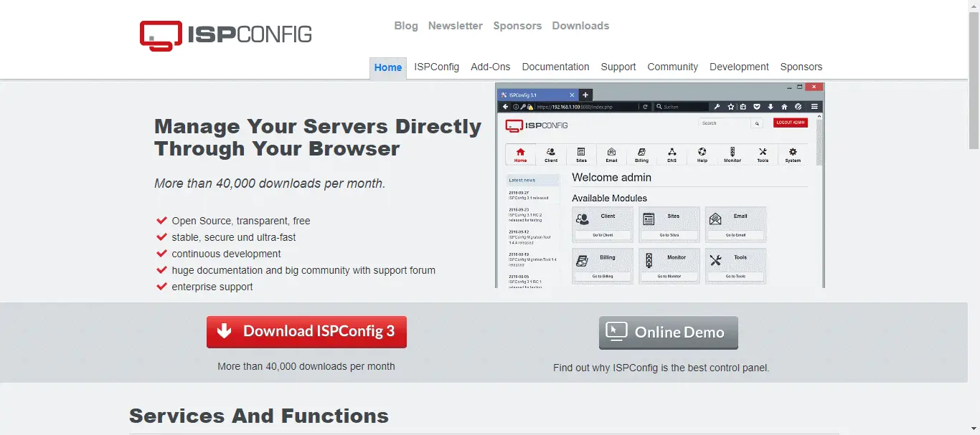Screen dimensions: 980x435
Task: Click the reload icon in preview browser bar
Action: [646, 107]
